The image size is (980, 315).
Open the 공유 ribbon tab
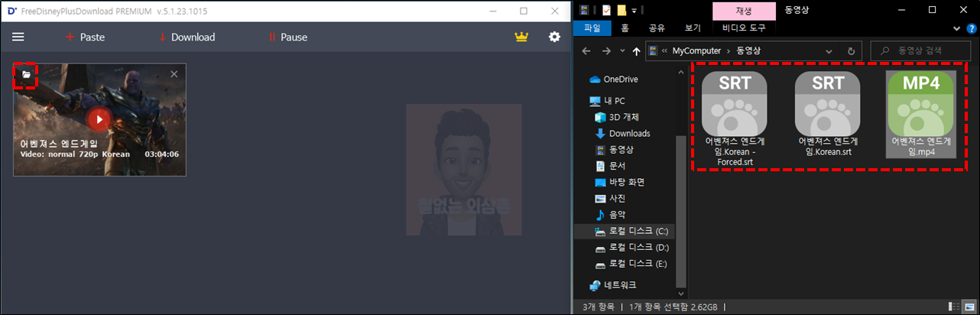(x=657, y=28)
